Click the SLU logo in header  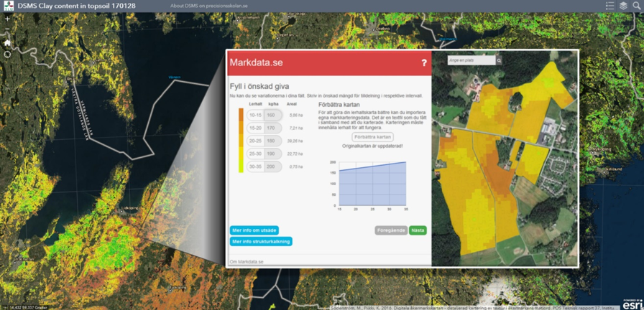click(8, 6)
